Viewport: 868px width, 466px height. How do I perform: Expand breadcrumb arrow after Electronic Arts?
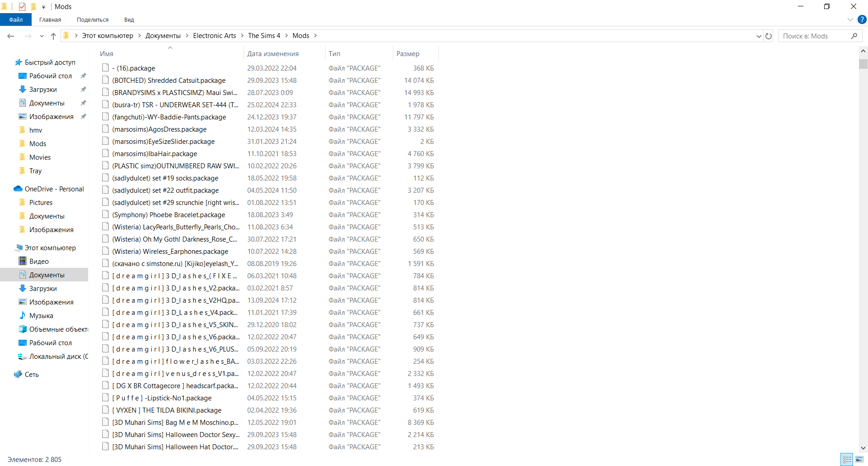242,36
